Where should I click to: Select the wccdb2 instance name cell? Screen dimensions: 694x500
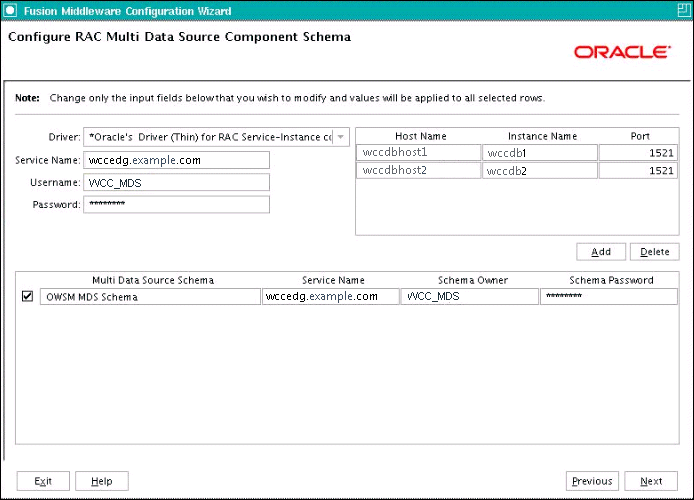tap(540, 170)
